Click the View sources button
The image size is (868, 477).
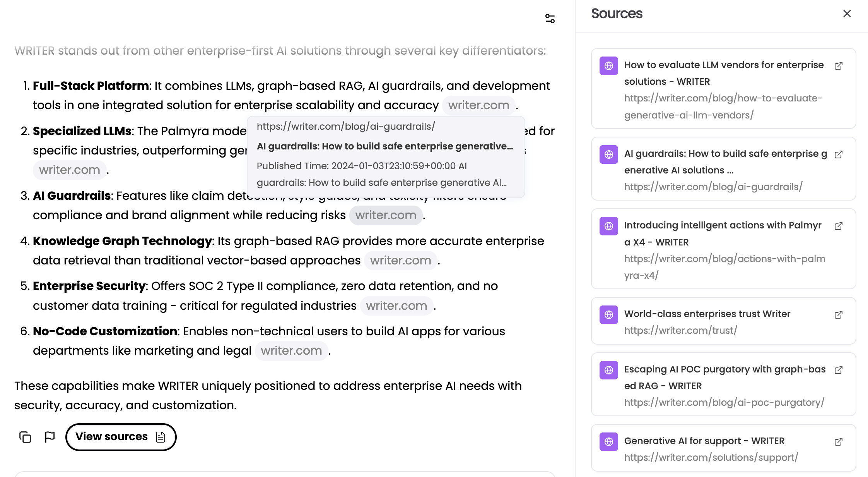tap(121, 437)
